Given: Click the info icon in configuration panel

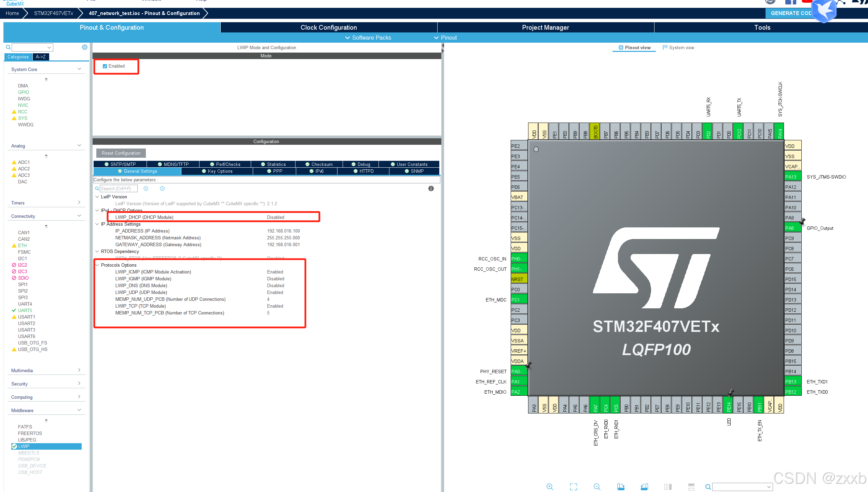Looking at the screenshot, I should pyautogui.click(x=431, y=188).
